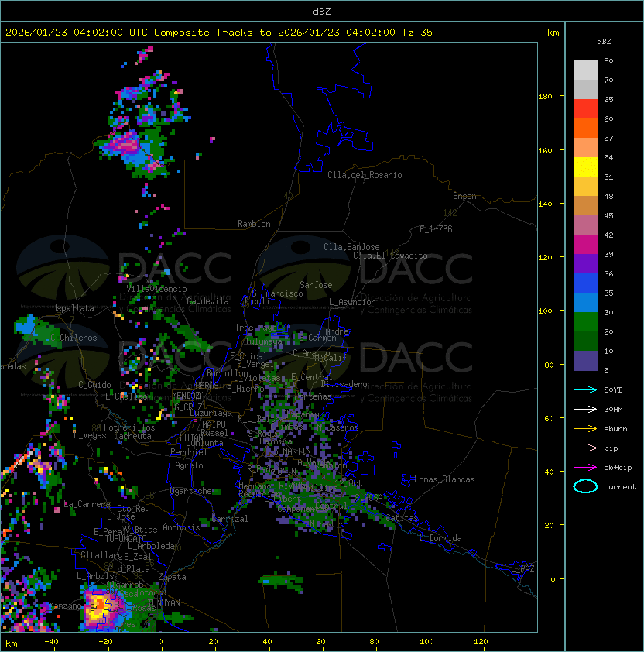The height and width of the screenshot is (652, 644).
Task: Click the 'Divisadero' map label
Action: [x=344, y=384]
